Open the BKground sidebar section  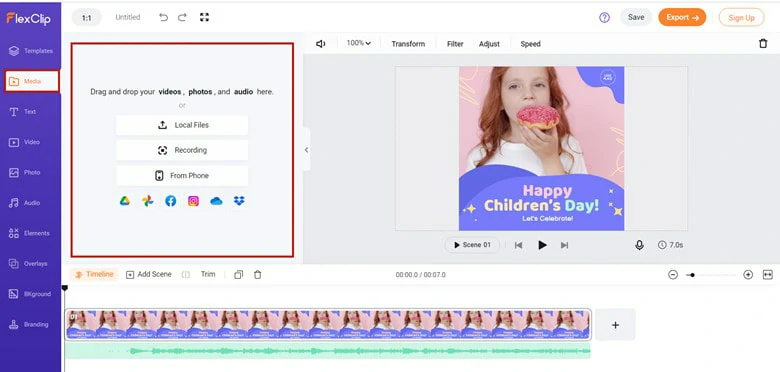click(31, 294)
